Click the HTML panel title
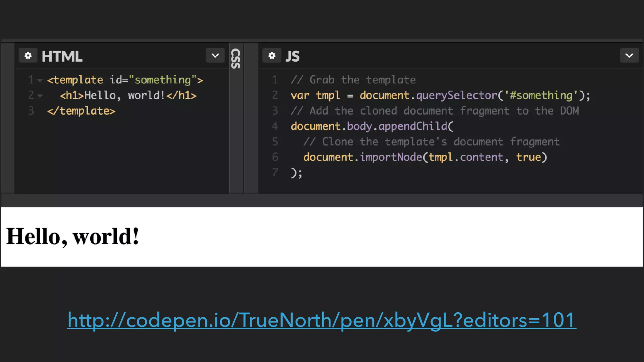The width and height of the screenshot is (644, 362). coord(62,56)
